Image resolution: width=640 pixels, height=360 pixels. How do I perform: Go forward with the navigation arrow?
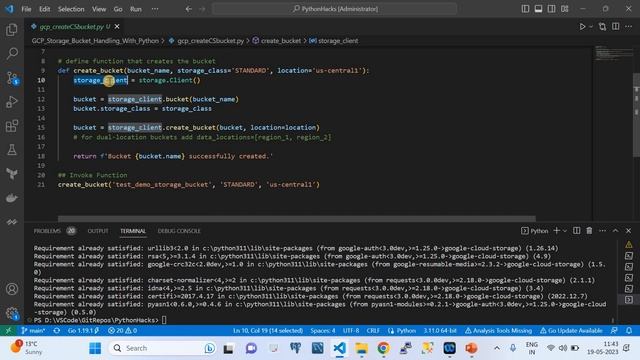click(202, 9)
